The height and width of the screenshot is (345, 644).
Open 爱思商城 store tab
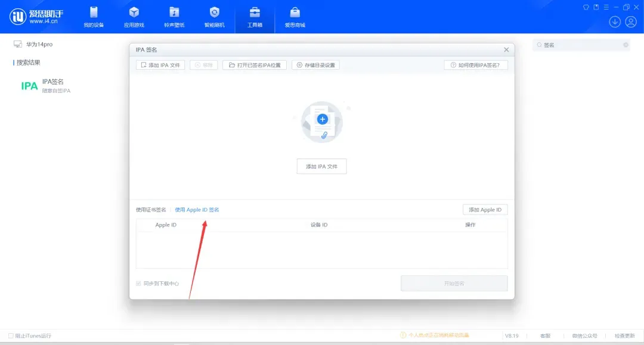[x=295, y=17]
